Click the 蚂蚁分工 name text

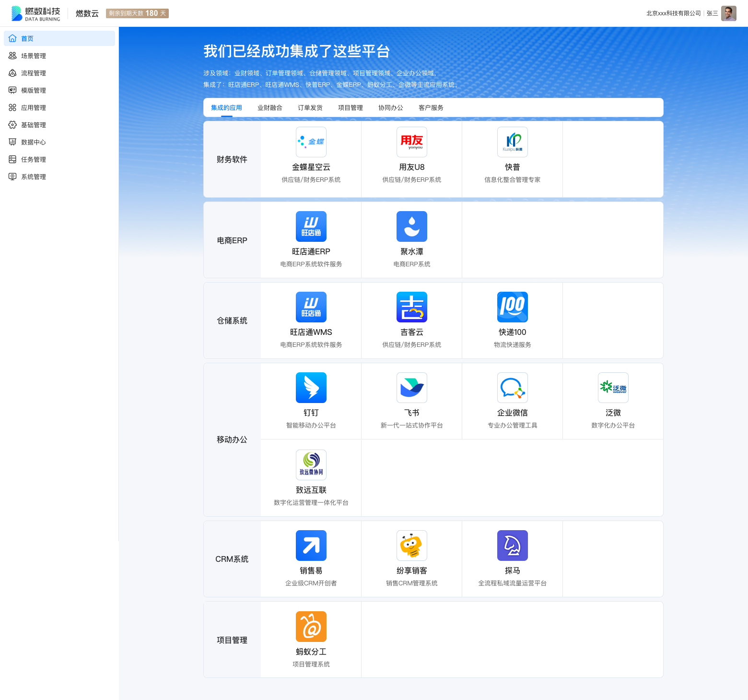point(311,652)
